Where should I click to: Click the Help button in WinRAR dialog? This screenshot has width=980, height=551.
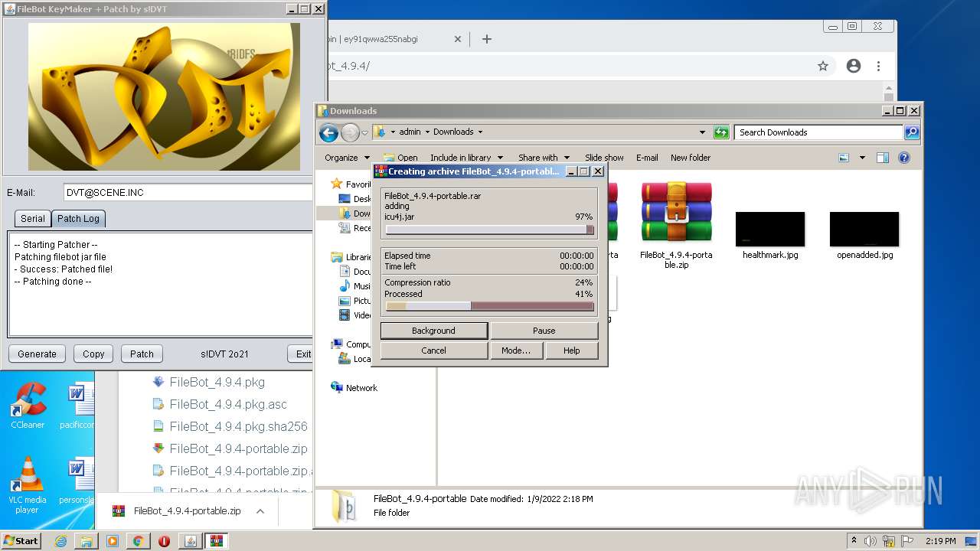coord(571,350)
